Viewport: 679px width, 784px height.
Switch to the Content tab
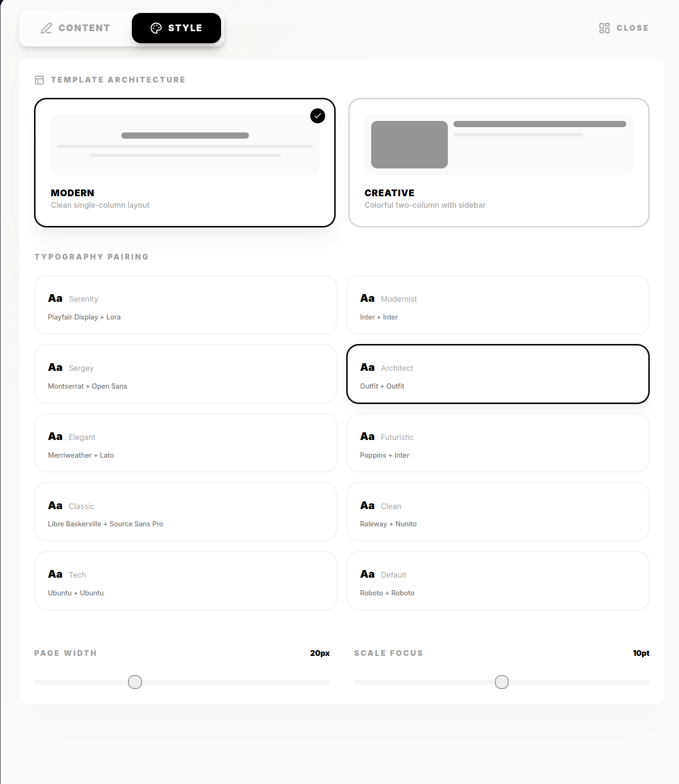[76, 28]
